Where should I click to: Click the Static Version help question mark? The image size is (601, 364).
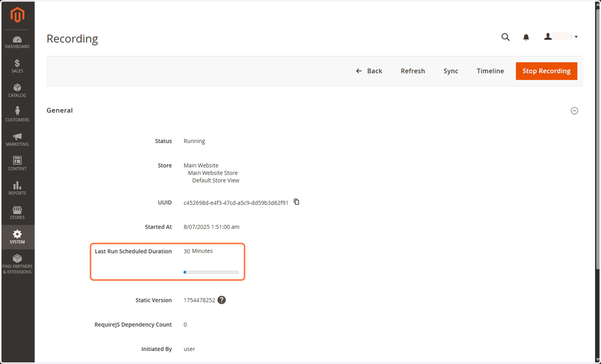[222, 300]
